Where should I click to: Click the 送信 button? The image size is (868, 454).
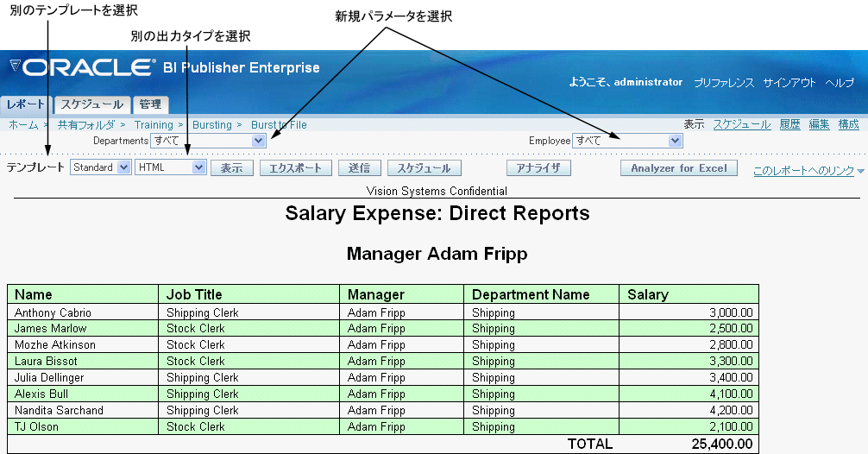pos(360,167)
